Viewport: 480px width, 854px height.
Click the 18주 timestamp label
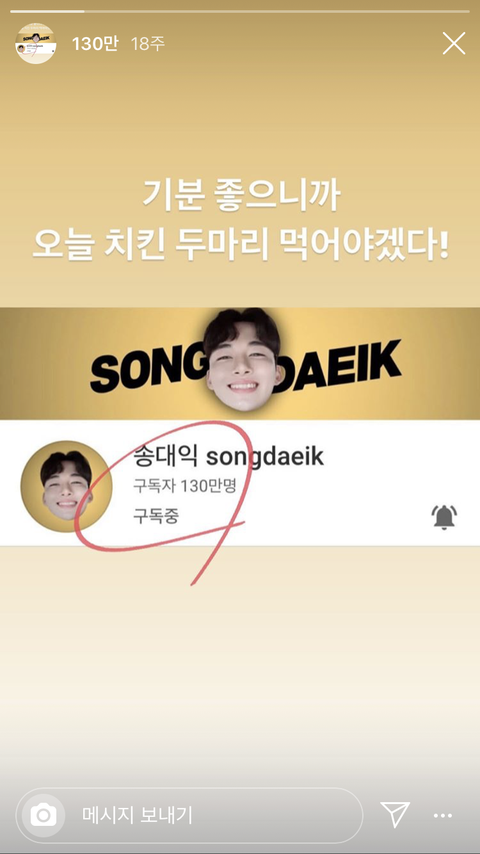click(147, 44)
